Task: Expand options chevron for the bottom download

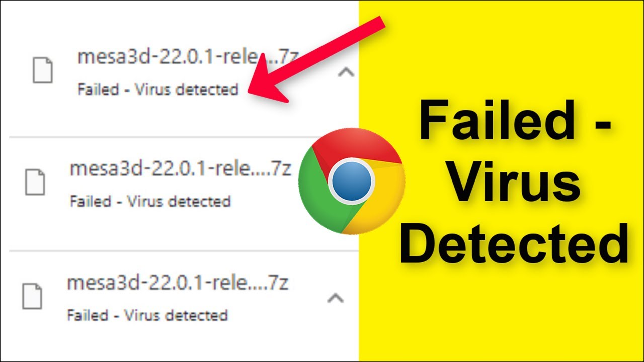Action: (x=336, y=298)
